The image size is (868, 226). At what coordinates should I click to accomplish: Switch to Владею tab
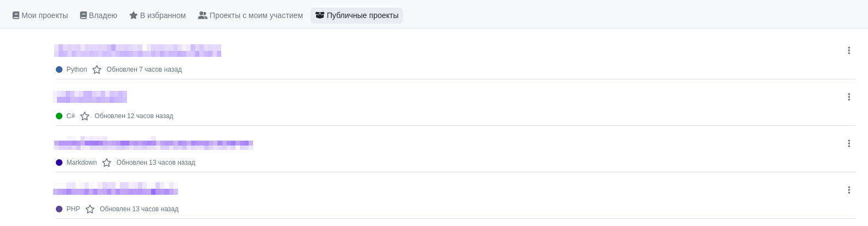pos(99,15)
